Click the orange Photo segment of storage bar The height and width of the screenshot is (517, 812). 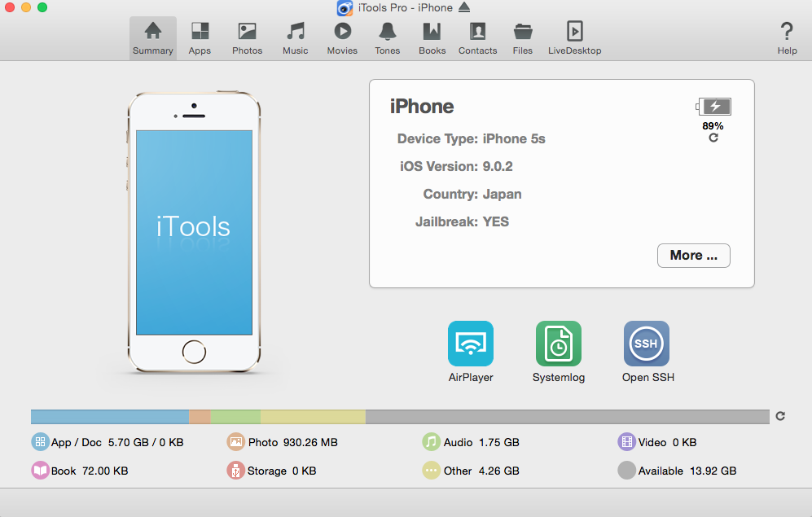(x=200, y=417)
